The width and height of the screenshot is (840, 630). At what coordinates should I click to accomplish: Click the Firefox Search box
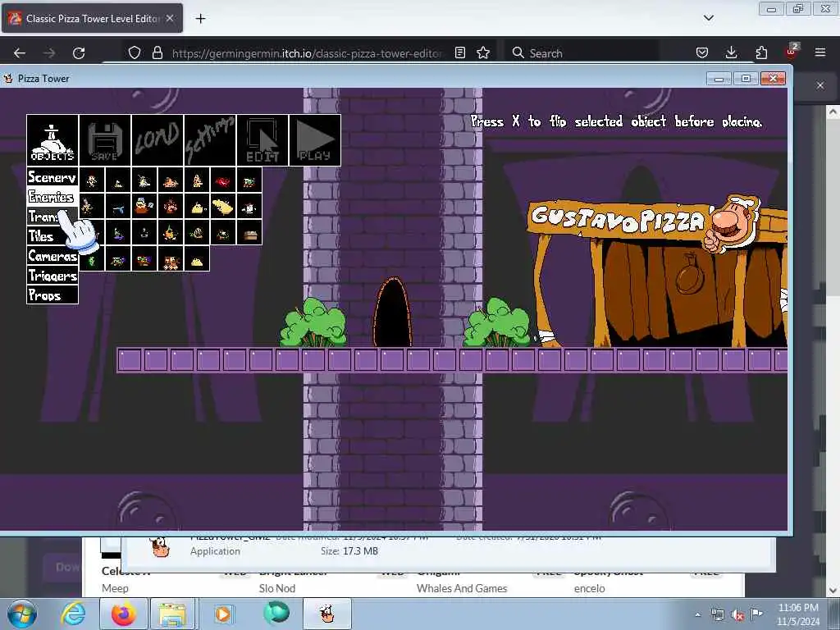pos(583,52)
